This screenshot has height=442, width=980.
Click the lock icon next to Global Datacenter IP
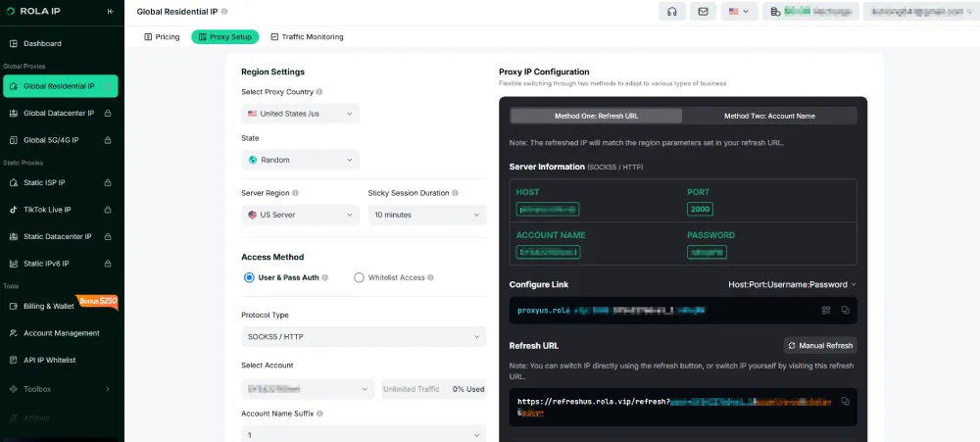108,113
